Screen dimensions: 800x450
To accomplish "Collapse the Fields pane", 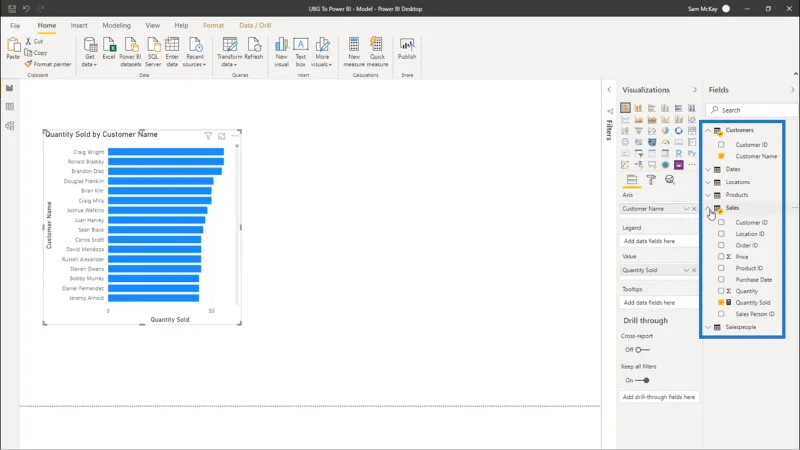I will (x=792, y=90).
